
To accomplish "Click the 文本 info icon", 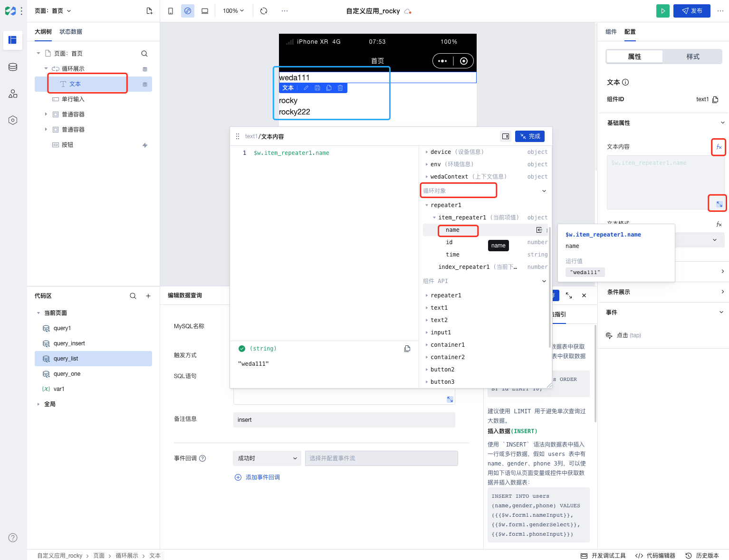I will click(625, 82).
